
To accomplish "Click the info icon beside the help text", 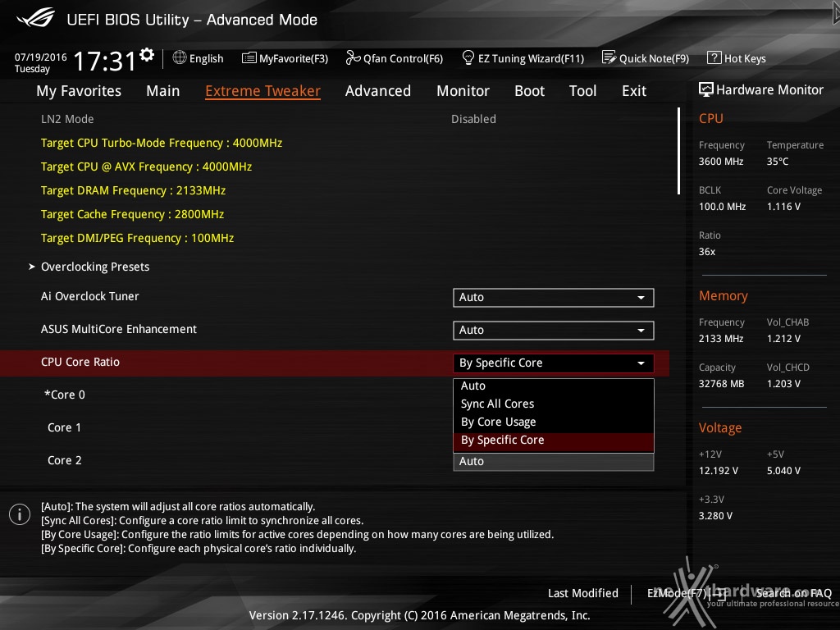I will [20, 514].
